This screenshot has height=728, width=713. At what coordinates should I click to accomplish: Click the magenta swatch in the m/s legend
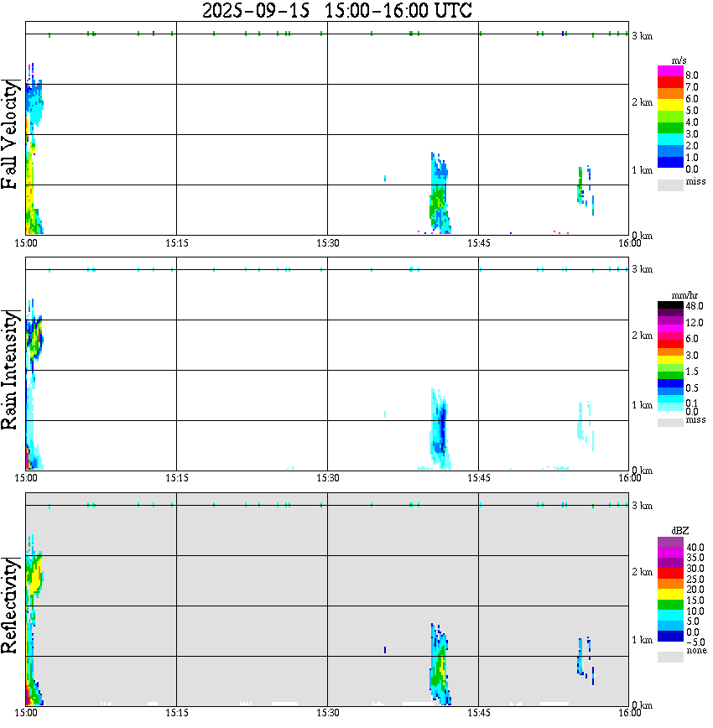click(x=670, y=71)
